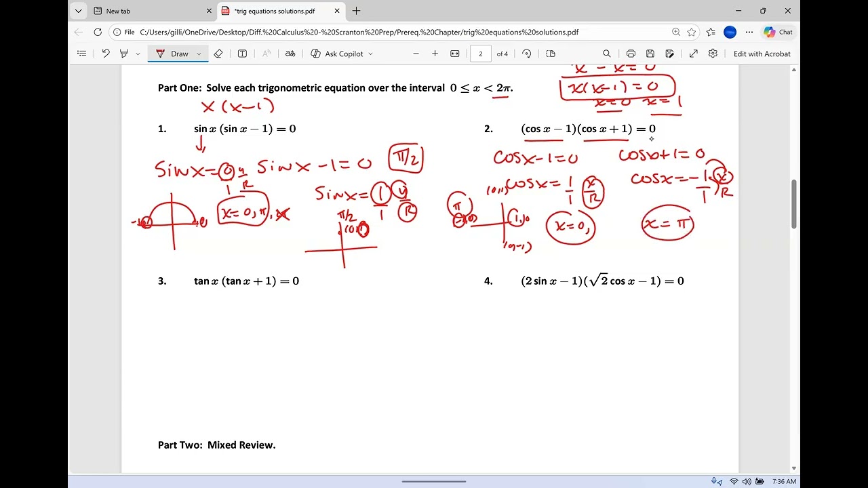The image size is (868, 488).
Task: View site information File icon
Action: (x=123, y=32)
